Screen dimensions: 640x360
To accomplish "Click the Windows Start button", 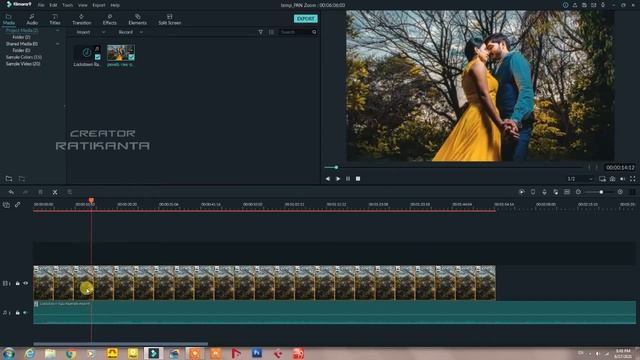I will point(9,353).
